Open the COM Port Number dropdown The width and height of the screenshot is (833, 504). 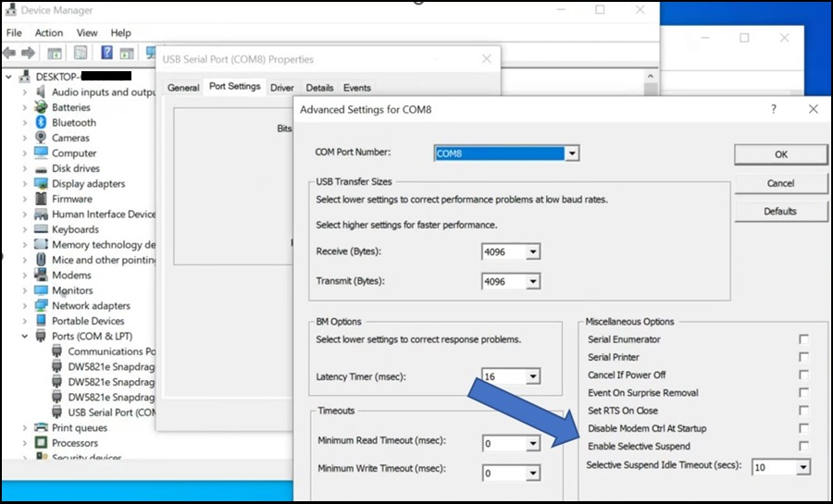pyautogui.click(x=573, y=153)
